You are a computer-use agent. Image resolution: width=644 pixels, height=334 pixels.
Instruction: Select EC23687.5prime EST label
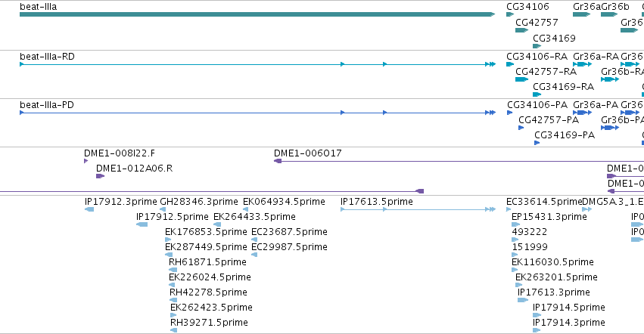click(289, 232)
